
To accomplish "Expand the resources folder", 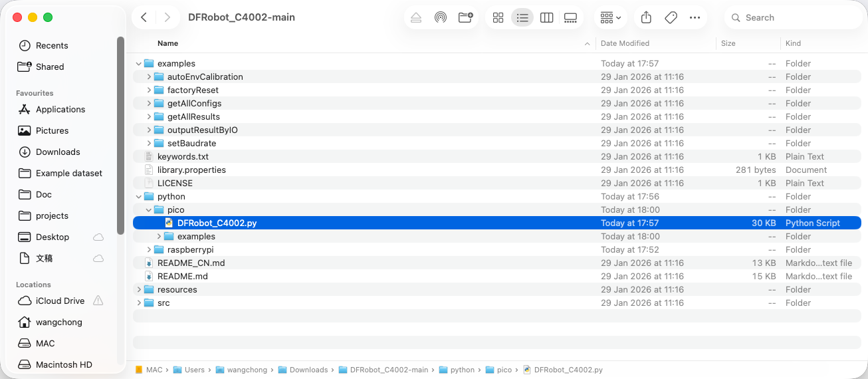I will (x=139, y=290).
